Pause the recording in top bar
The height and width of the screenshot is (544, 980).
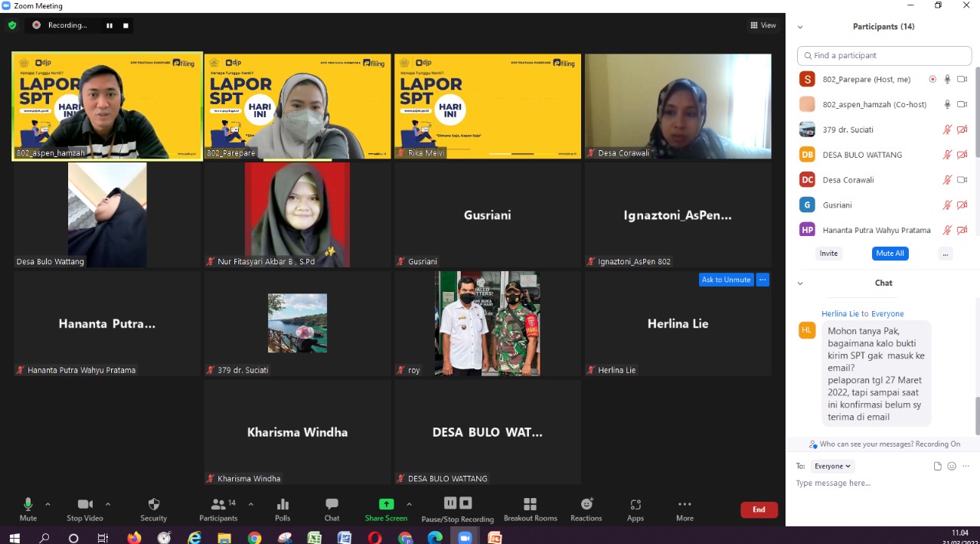coord(109,25)
